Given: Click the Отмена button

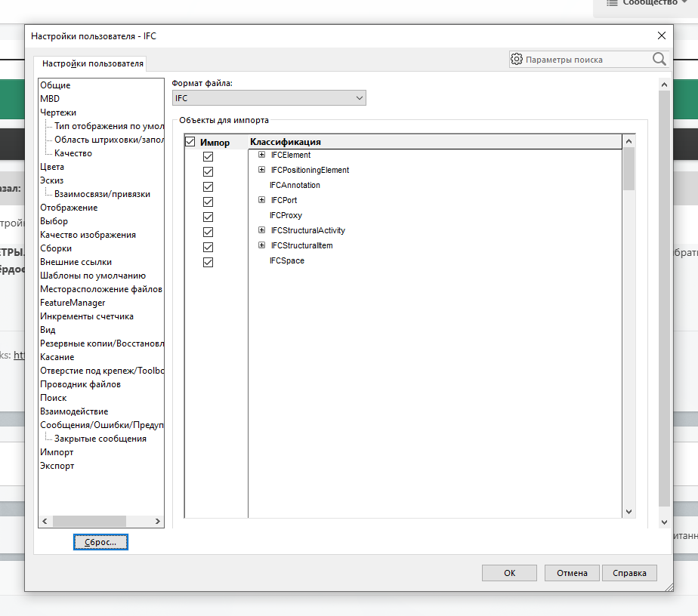Looking at the screenshot, I should [x=572, y=573].
